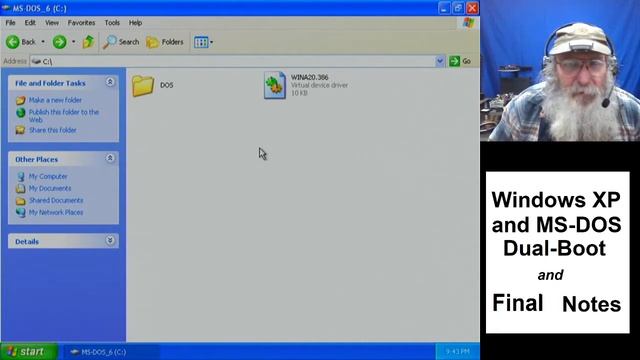Go up one folder level
This screenshot has width=640, height=360.
pos(88,42)
